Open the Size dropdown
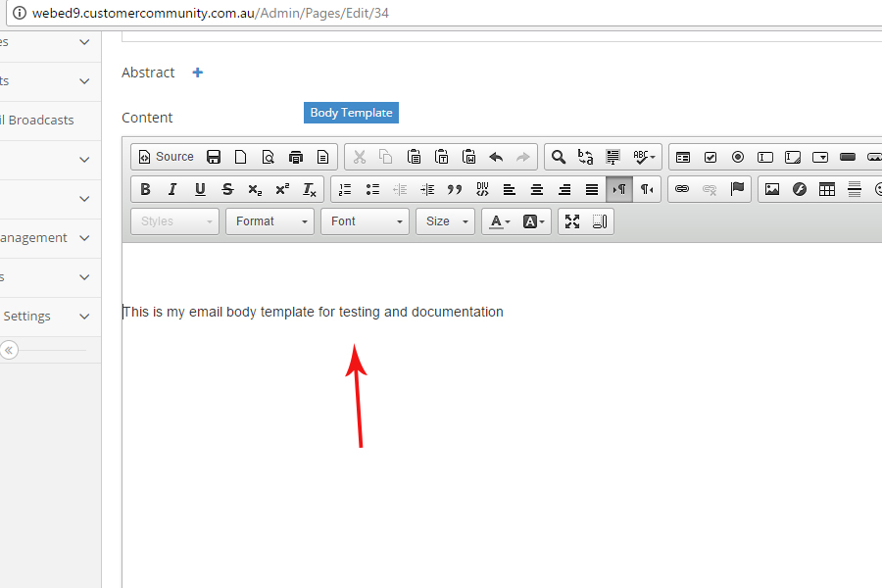882x588 pixels. pyautogui.click(x=445, y=221)
